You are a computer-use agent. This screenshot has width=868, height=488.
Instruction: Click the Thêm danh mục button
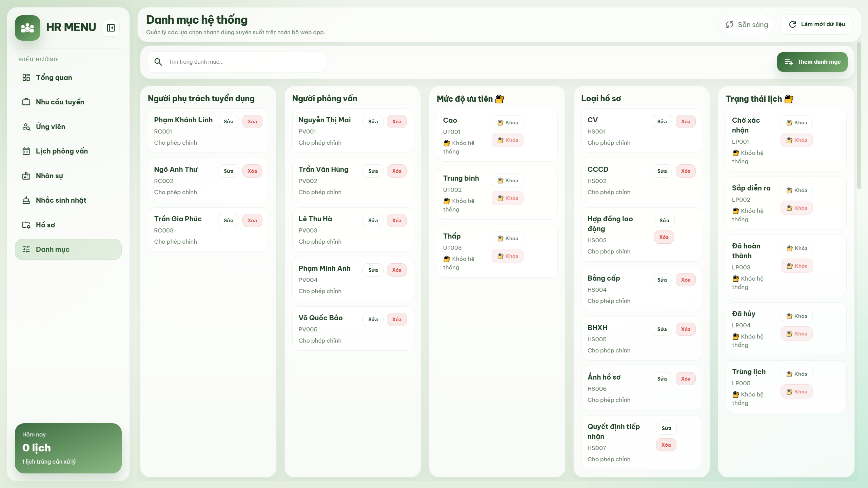point(812,62)
